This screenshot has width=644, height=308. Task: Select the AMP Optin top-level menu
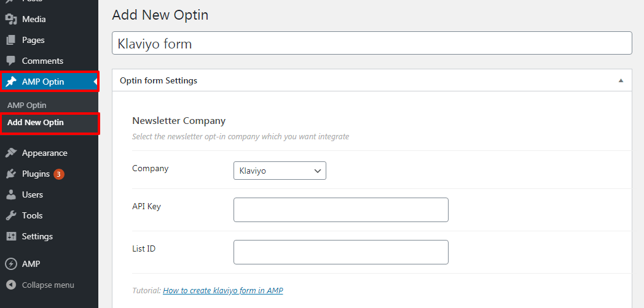[x=49, y=82]
